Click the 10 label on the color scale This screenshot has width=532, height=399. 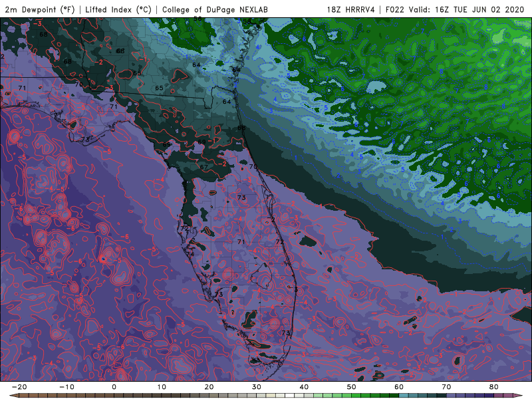click(162, 387)
